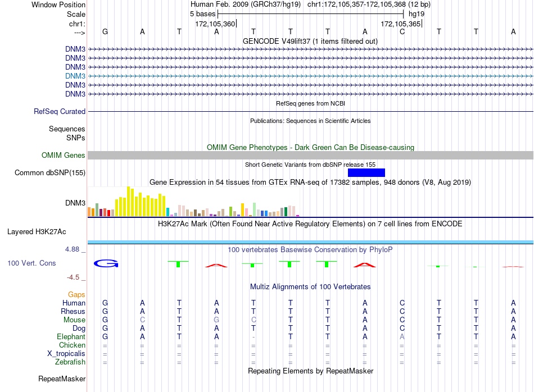Click the orange Gaps label
Image resolution: width=534 pixels, height=392 pixels.
(x=76, y=295)
